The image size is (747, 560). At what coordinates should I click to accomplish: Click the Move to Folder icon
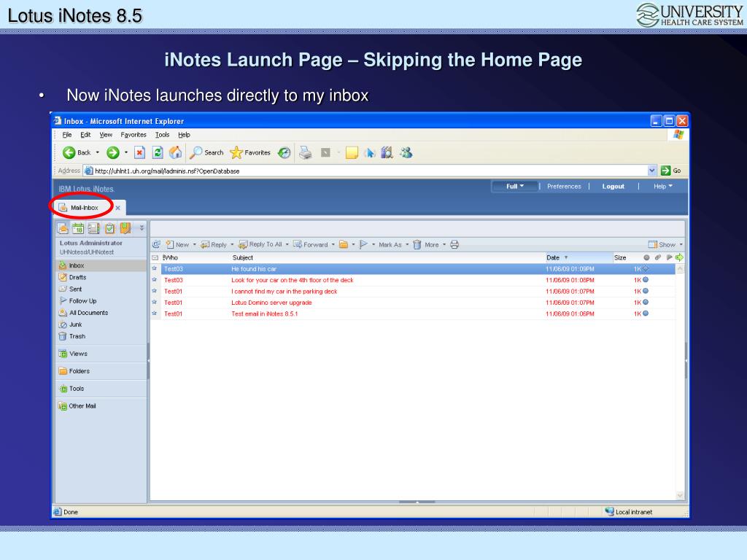tap(344, 244)
